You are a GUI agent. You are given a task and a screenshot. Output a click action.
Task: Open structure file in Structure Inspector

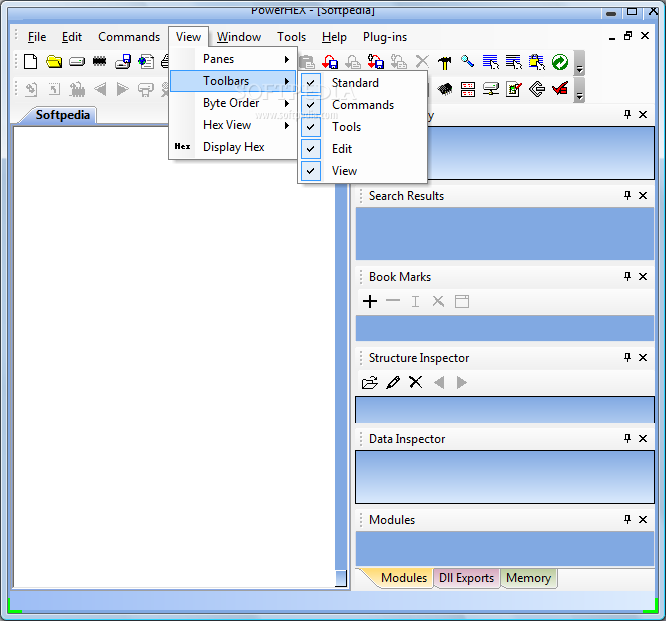point(370,383)
